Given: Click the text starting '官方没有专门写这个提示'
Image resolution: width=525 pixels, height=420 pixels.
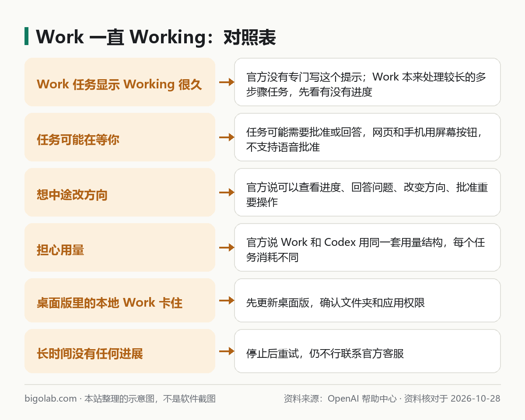Looking at the screenshot, I should pyautogui.click(x=366, y=84).
